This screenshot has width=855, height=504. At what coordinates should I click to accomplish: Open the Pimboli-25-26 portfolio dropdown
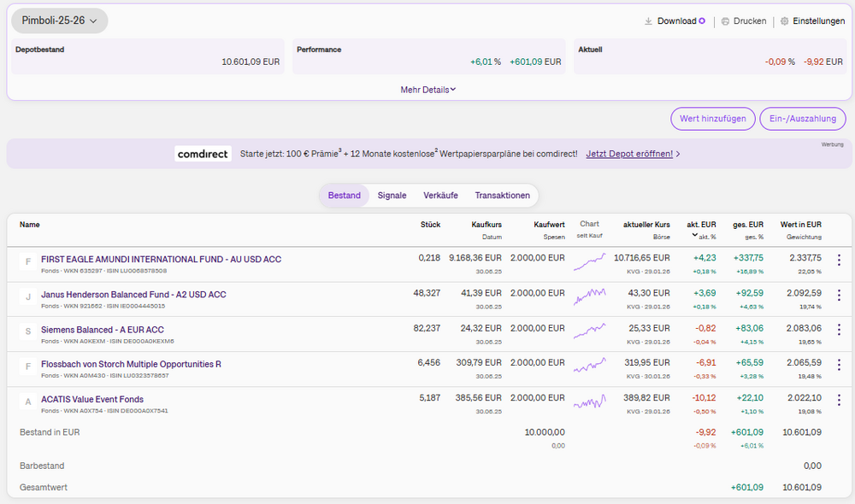[x=59, y=21]
